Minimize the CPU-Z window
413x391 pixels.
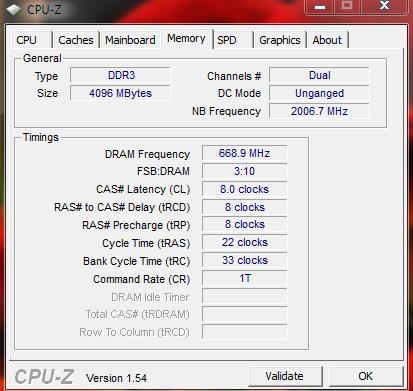[x=320, y=7]
